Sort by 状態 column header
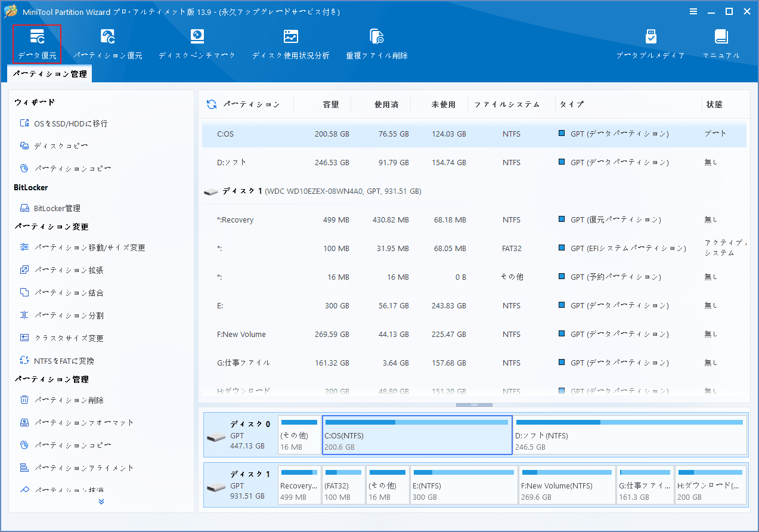 [714, 104]
